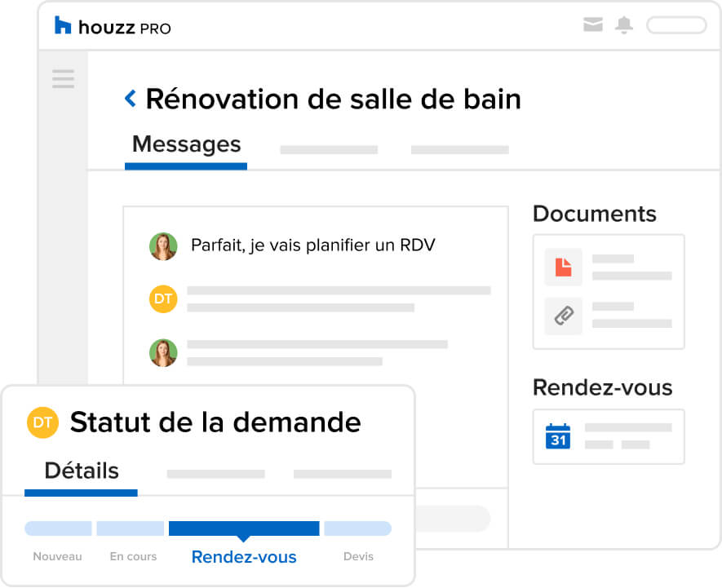
Task: Click woman's avatar on top message
Action: click(163, 246)
